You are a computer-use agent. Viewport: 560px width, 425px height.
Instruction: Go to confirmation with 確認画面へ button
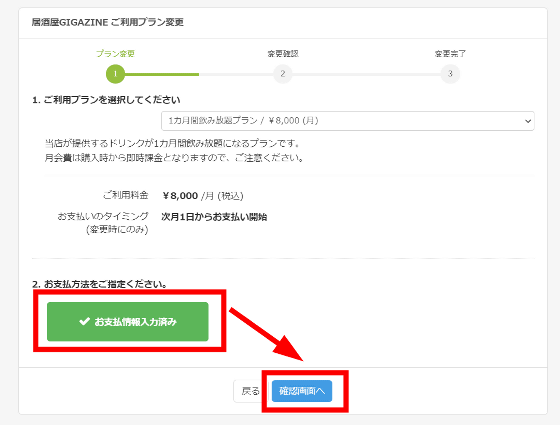pyautogui.click(x=302, y=391)
